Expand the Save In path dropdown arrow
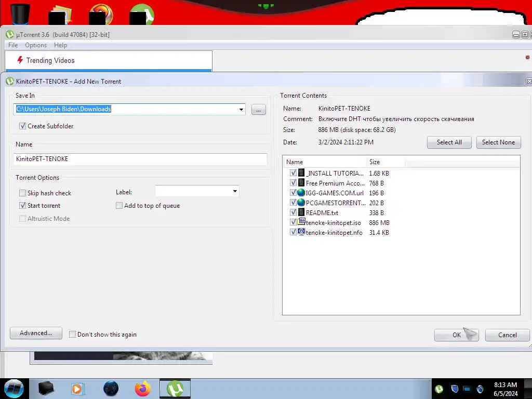The image size is (532, 399). 241,109
